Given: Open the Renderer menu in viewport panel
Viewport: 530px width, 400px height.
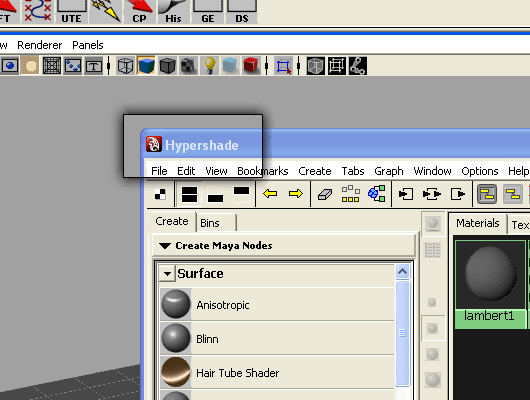Looking at the screenshot, I should [x=40, y=45].
